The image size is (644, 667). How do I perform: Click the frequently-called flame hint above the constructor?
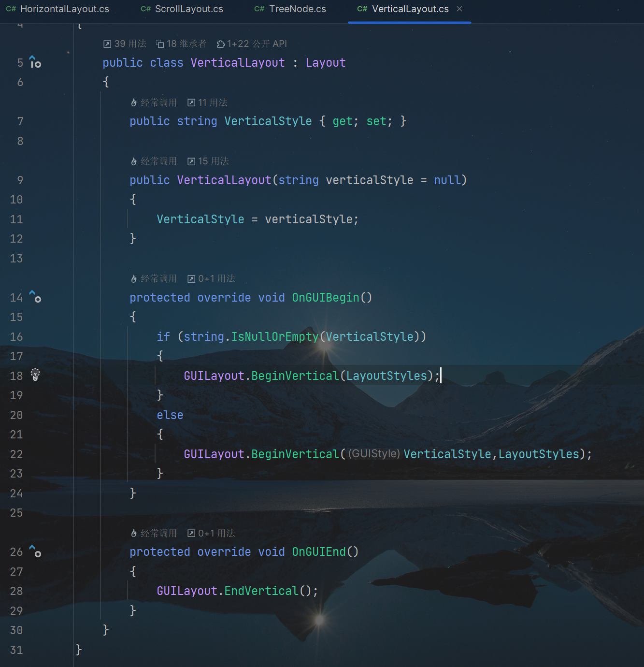click(x=154, y=161)
